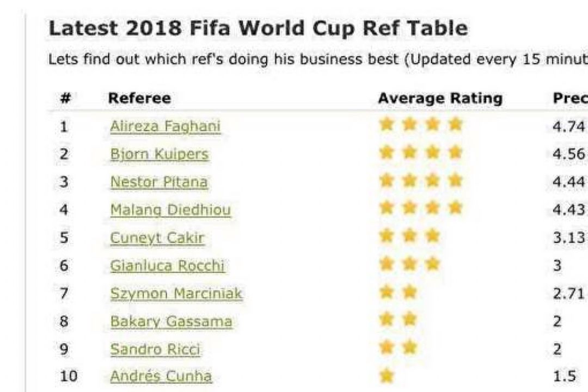This screenshot has width=588, height=392.
Task: Open Cuneyt Cakir's profile link
Action: pyautogui.click(x=157, y=238)
